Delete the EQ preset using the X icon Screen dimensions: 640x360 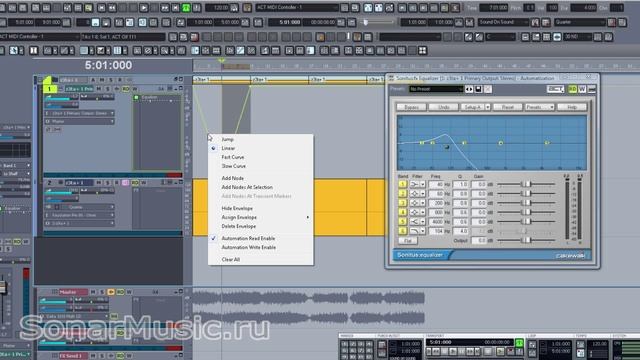click(x=488, y=89)
